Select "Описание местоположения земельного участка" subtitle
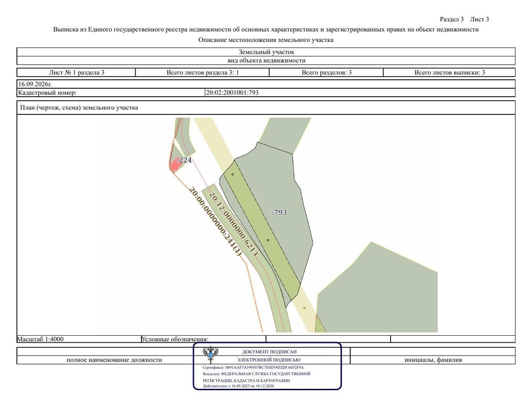 (x=266, y=40)
